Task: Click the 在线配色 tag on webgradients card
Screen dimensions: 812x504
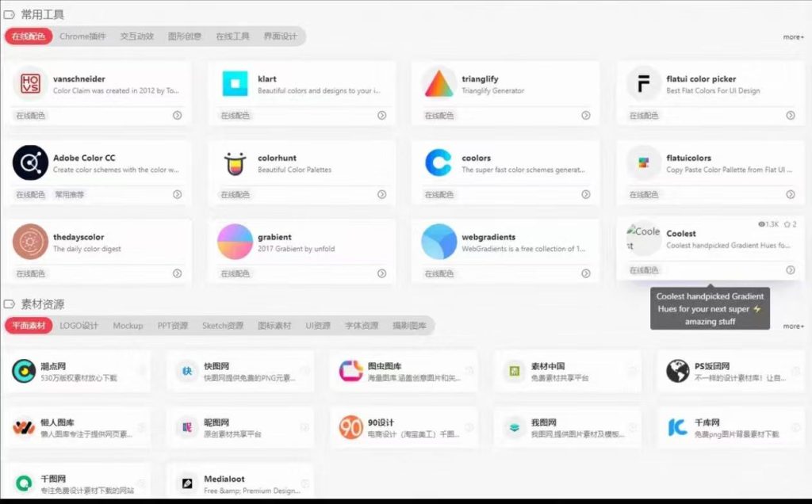Action: tap(439, 273)
